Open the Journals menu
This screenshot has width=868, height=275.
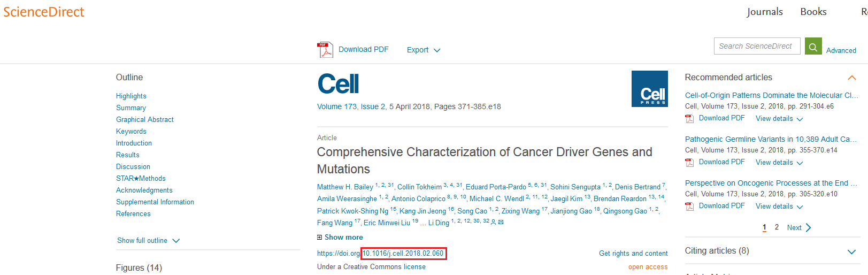click(x=765, y=12)
